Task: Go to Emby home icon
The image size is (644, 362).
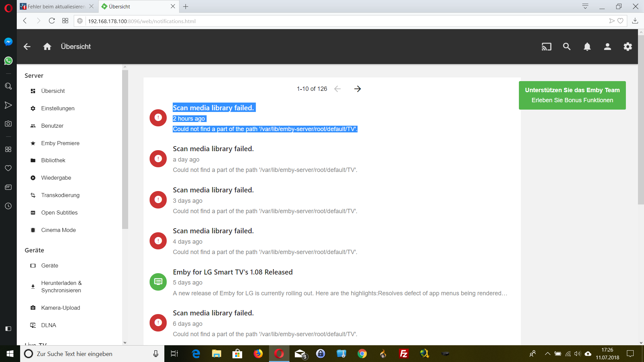Action: tap(47, 47)
